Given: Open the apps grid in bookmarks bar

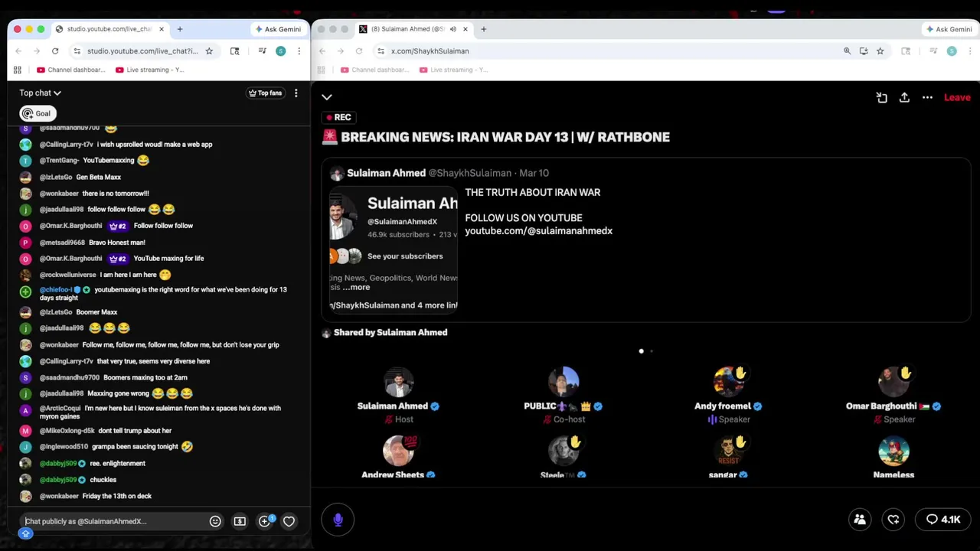Looking at the screenshot, I should (18, 70).
